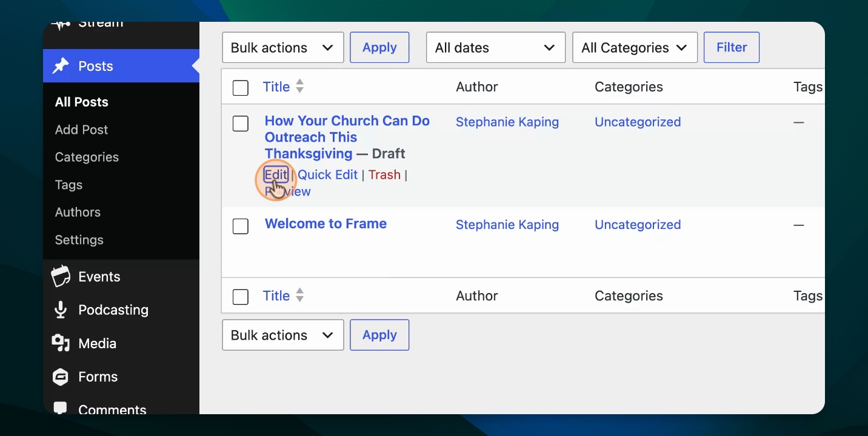Screen dimensions: 868x436
Task: Click the top Apply button
Action: 379,48
